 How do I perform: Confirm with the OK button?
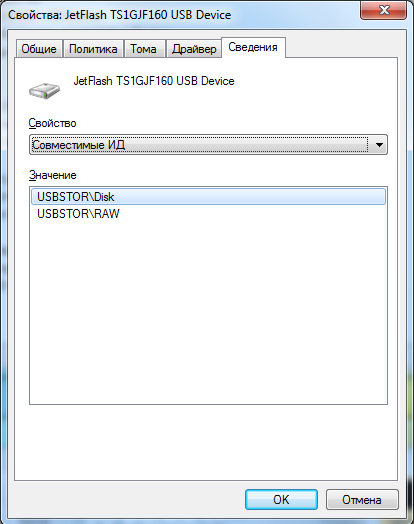(281, 500)
